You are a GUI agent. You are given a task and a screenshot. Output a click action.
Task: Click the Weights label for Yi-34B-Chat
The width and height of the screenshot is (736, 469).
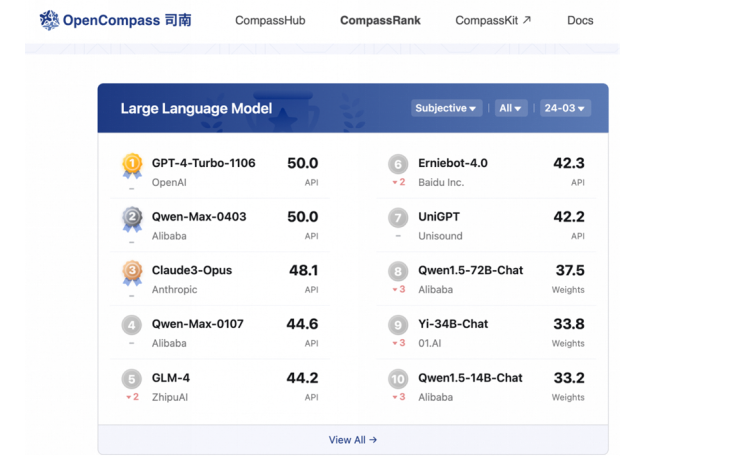pos(568,344)
